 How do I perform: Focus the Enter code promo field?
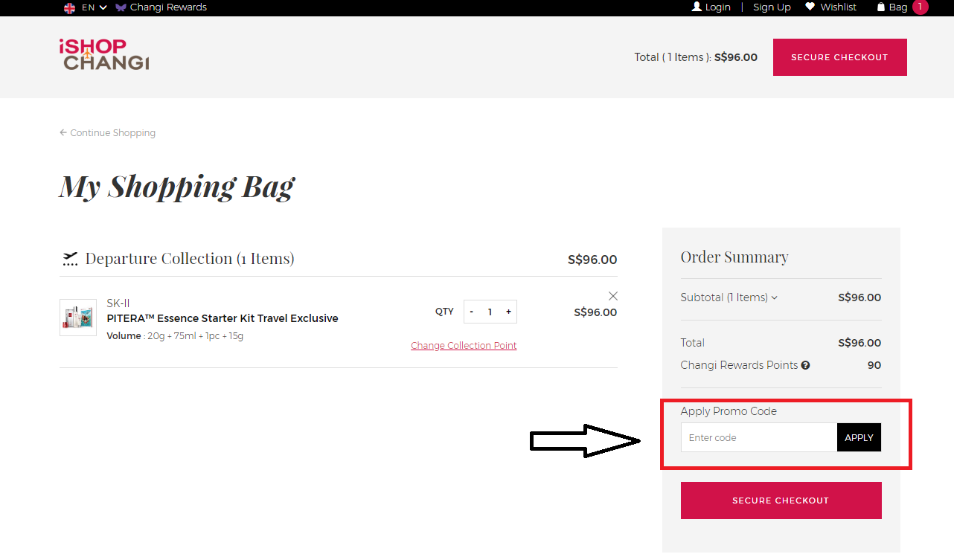point(758,437)
